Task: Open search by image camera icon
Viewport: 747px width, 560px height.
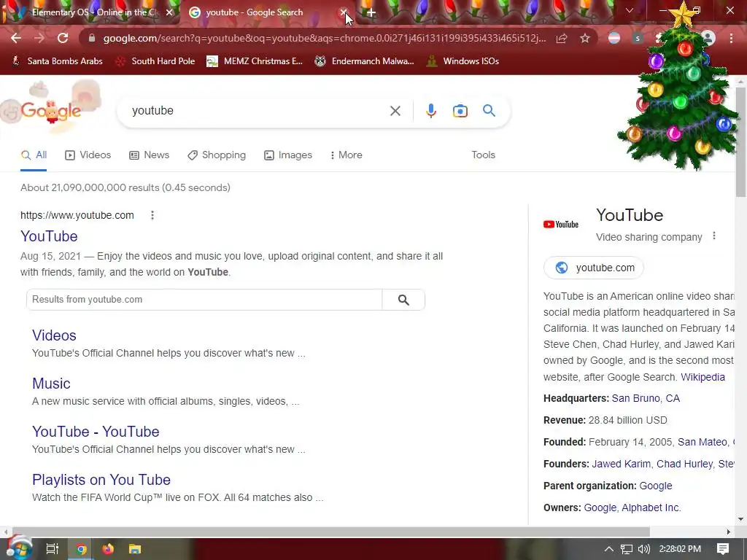Action: pos(460,111)
